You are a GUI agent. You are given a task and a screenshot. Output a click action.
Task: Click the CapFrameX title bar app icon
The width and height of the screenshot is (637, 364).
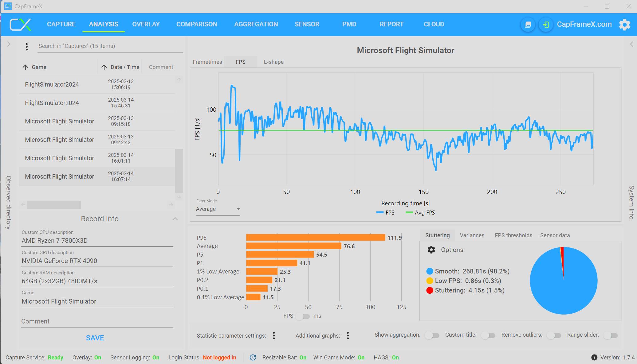coord(8,6)
